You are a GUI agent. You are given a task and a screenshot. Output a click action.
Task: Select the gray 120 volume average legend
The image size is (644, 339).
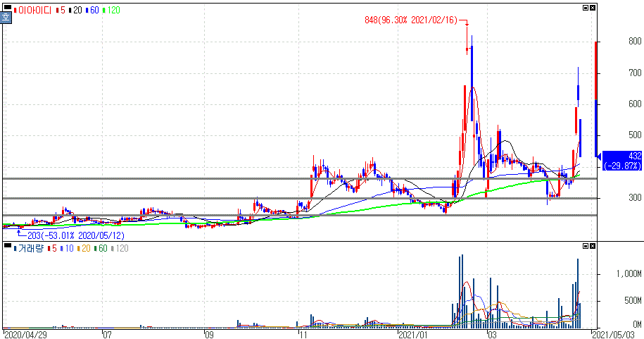point(120,249)
